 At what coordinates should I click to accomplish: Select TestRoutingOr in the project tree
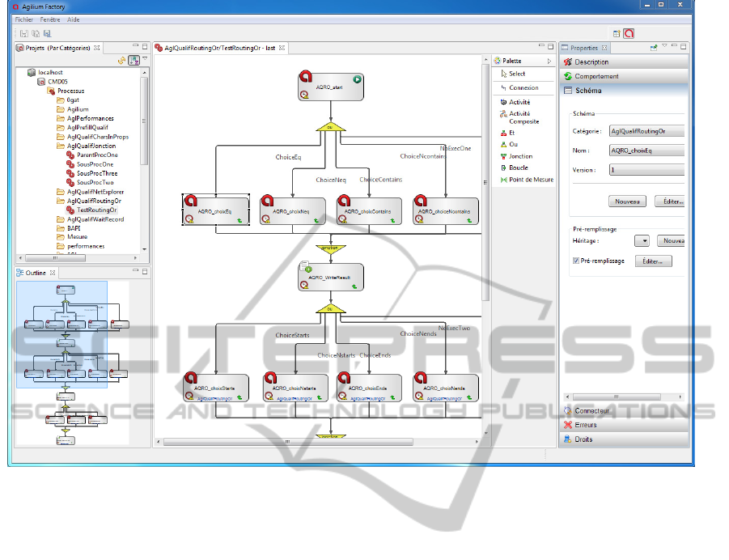pos(97,210)
